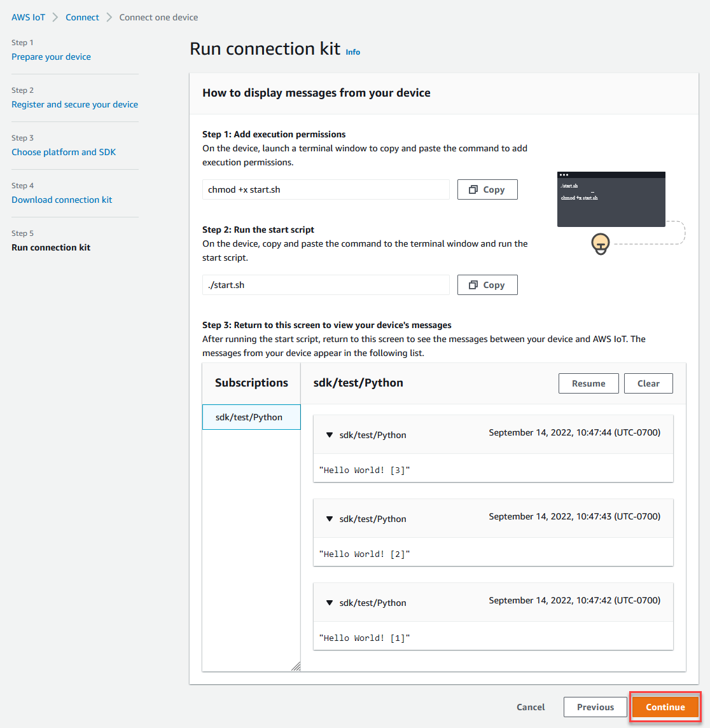Open the Run connection kit Info link
This screenshot has height=728, width=710.
pyautogui.click(x=352, y=52)
